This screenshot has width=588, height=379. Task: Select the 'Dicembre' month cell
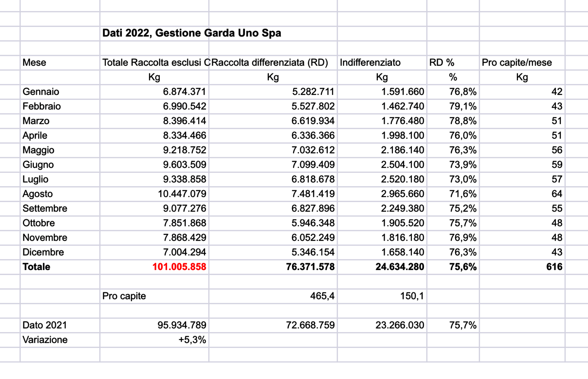click(x=43, y=252)
